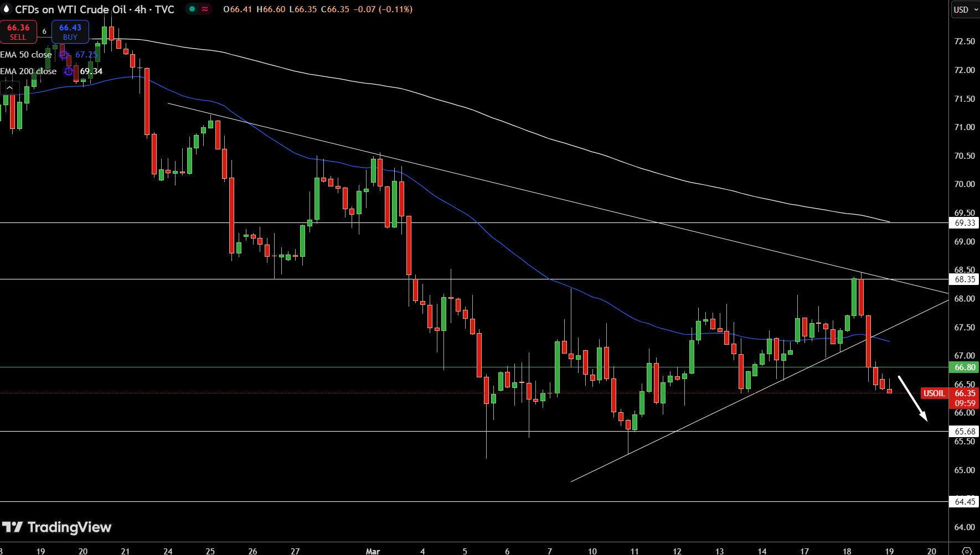Image resolution: width=980 pixels, height=555 pixels.
Task: Click the 65.68 price level label
Action: (x=964, y=432)
